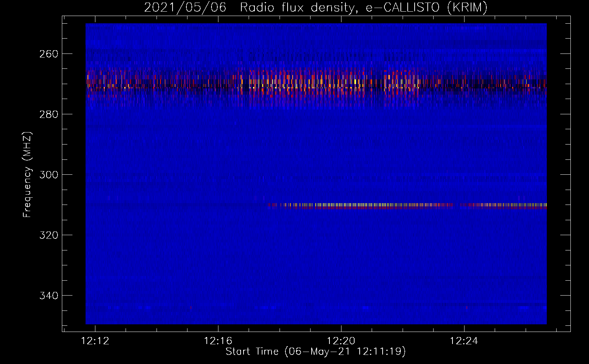The width and height of the screenshot is (589, 364).
Task: Click the 12:20 time tick label
Action: [341, 341]
